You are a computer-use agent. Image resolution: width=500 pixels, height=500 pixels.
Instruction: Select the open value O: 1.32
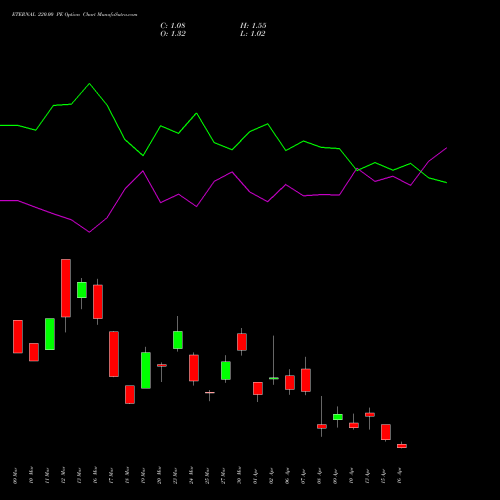coord(173,34)
